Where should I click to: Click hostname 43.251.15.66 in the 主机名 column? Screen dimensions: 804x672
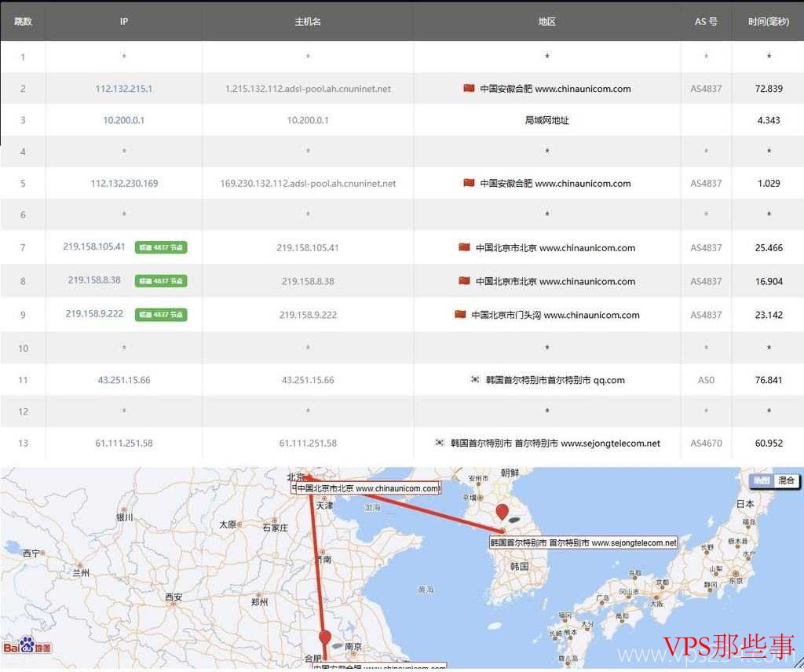point(308,380)
